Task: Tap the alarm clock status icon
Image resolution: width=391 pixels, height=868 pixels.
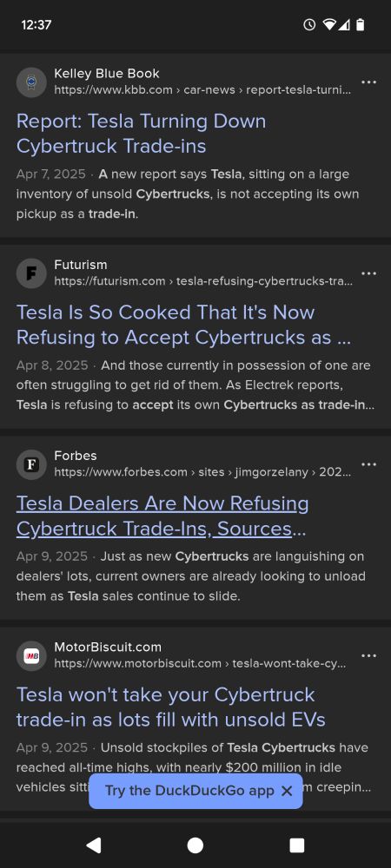Action: (309, 25)
